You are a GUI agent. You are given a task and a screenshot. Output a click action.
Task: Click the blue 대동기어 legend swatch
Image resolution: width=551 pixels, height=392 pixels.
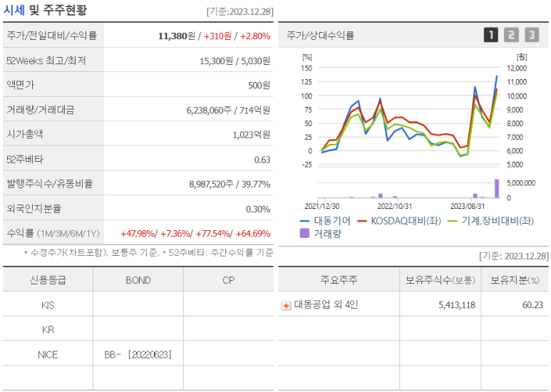click(304, 221)
